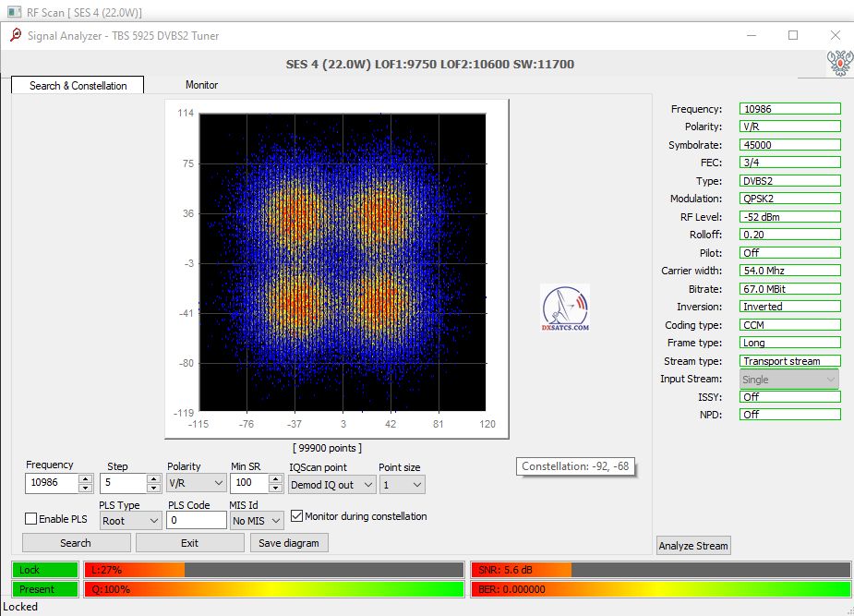854x616 pixels.
Task: Decrease Step value with the down arrow
Action: coord(153,488)
